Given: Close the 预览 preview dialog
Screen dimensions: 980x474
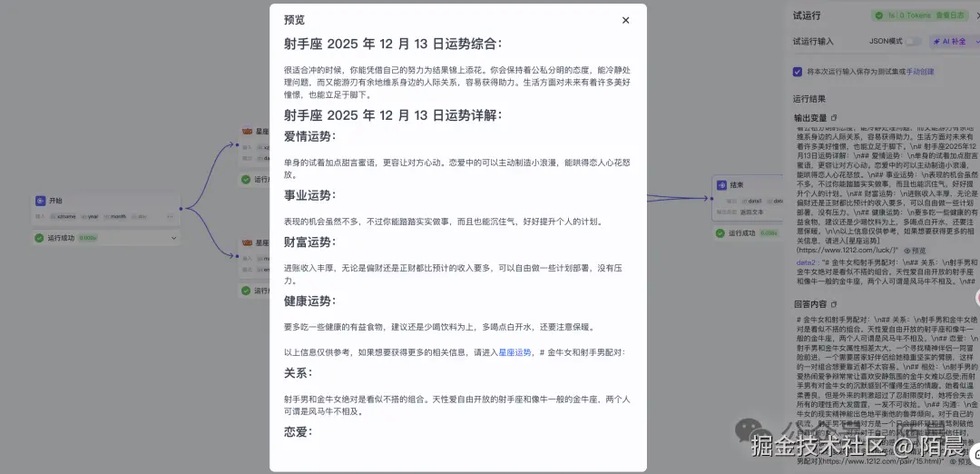Looking at the screenshot, I should coord(625,20).
